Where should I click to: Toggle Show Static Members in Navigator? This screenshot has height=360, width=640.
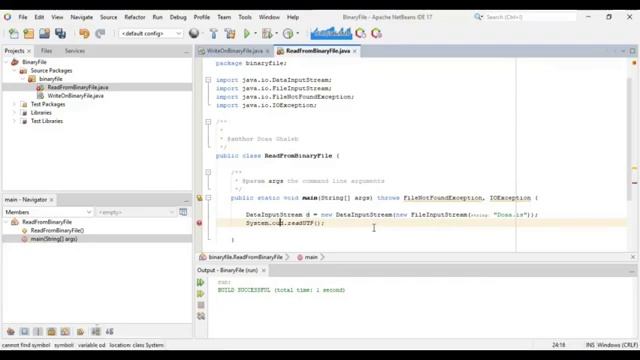(38, 331)
